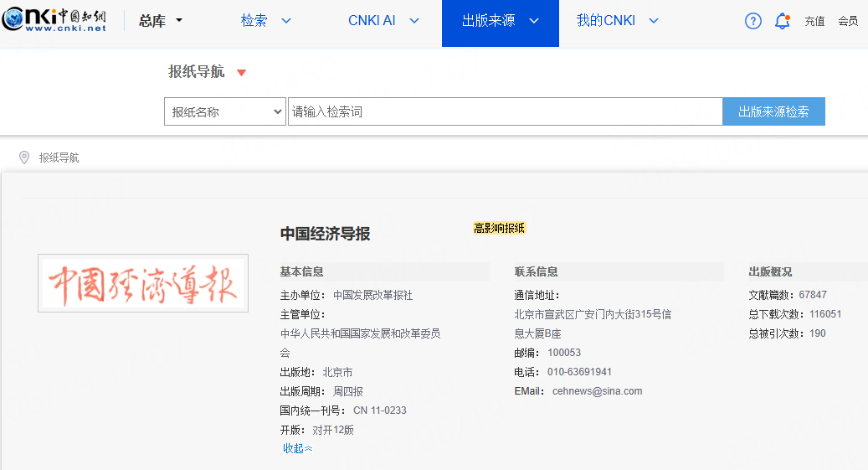Click the email cehnews@sina.com
The height and width of the screenshot is (470, 868).
[x=598, y=391]
